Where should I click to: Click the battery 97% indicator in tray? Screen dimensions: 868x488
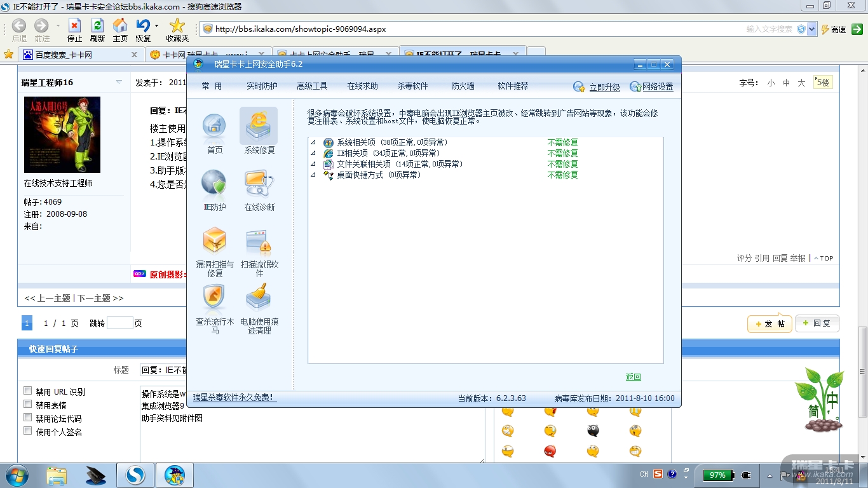[x=718, y=475]
